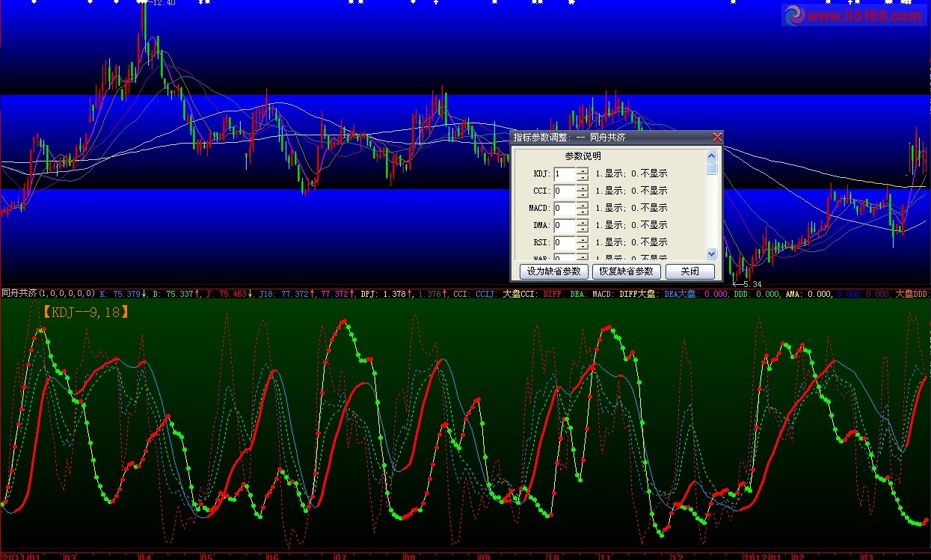The width and height of the screenshot is (931, 560).
Task: Decrease the KDJ parameter value
Action: [x=583, y=177]
